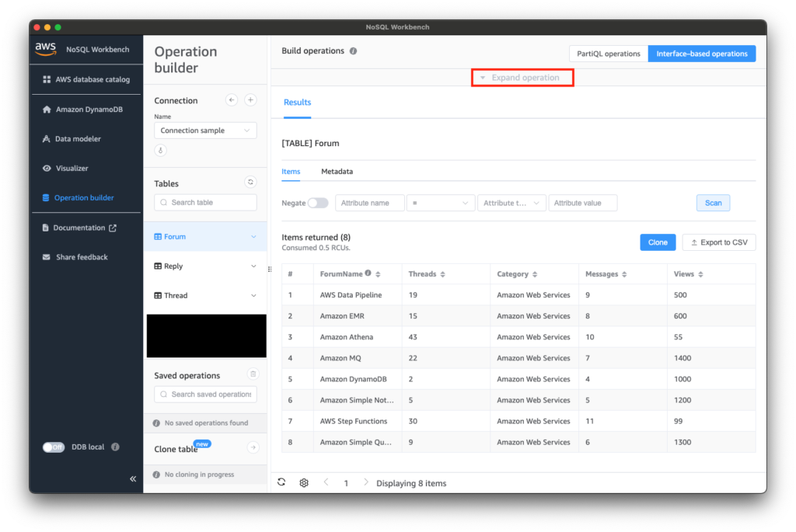796x532 pixels.
Task: Expand the Reply table entry
Action: (255, 266)
